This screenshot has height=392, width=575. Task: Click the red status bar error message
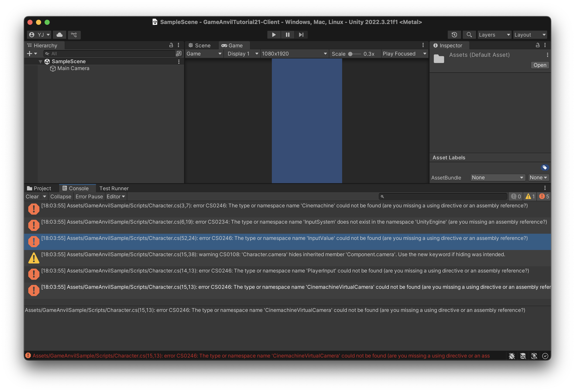(261, 356)
